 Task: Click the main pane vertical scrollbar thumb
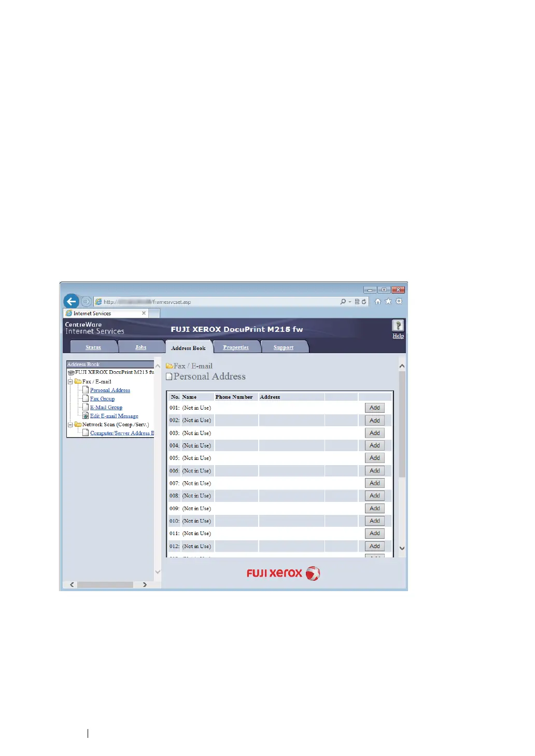[x=402, y=424]
